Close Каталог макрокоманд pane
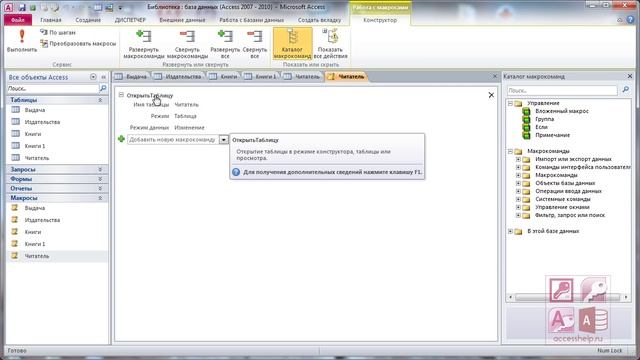This screenshot has width=640, height=360. point(630,76)
